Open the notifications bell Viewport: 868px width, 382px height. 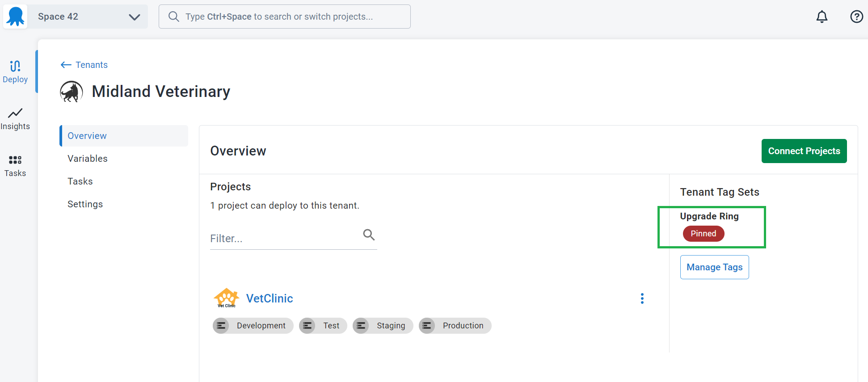tap(822, 17)
